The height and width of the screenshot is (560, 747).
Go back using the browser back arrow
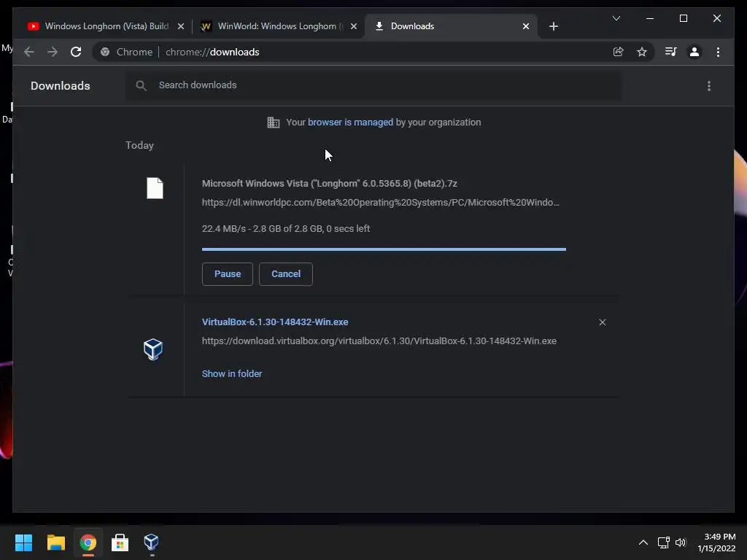(29, 52)
